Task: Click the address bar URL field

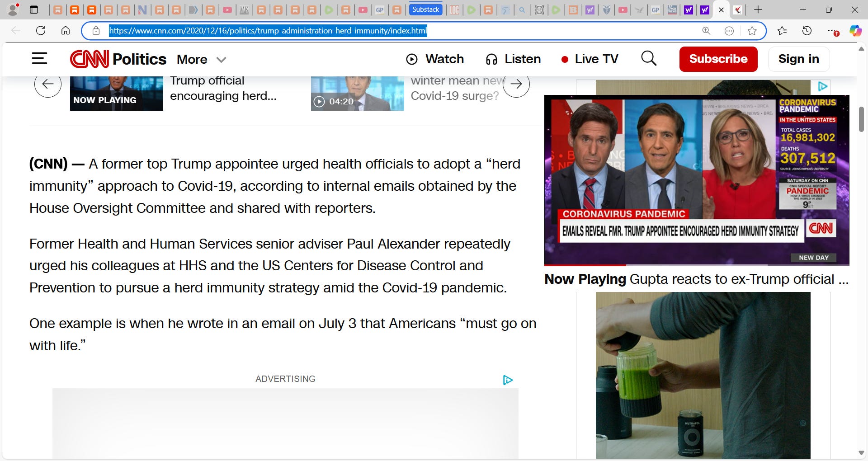Action: pyautogui.click(x=398, y=31)
